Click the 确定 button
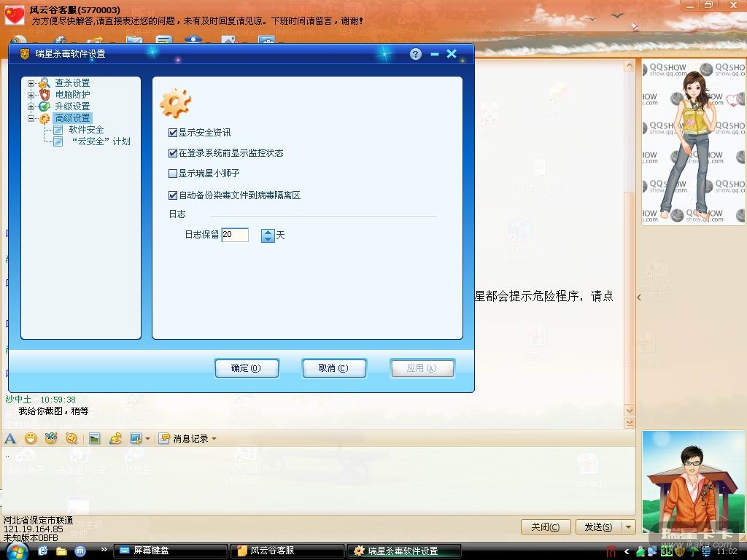The image size is (747, 560). pos(247,368)
